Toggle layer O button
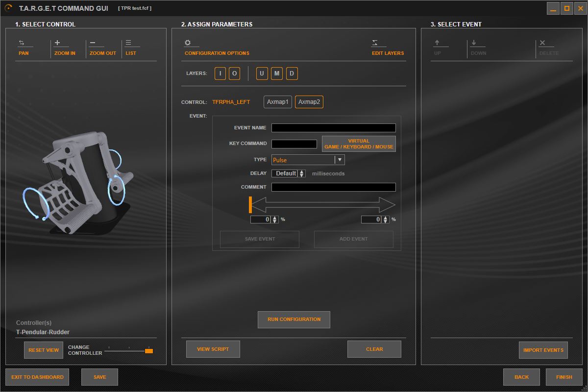Screen dimensions: 588x392 point(234,73)
